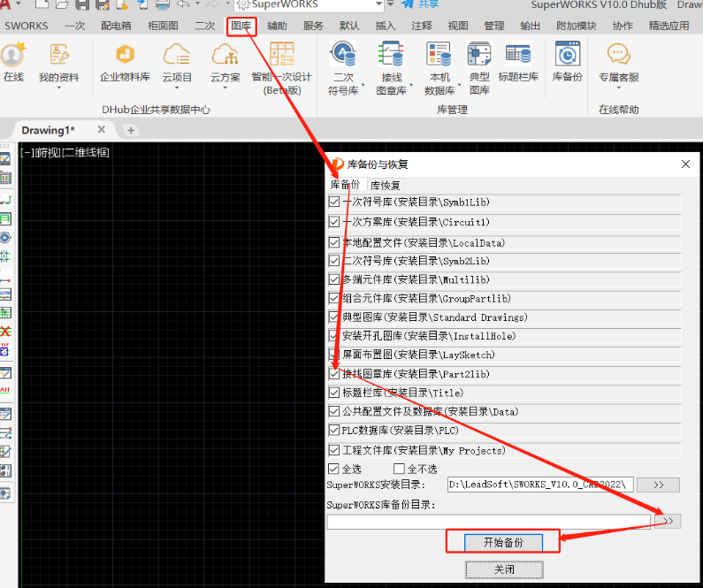
Task: Toggle 本地配置文件 LocalData checkbox
Action: tap(334, 242)
